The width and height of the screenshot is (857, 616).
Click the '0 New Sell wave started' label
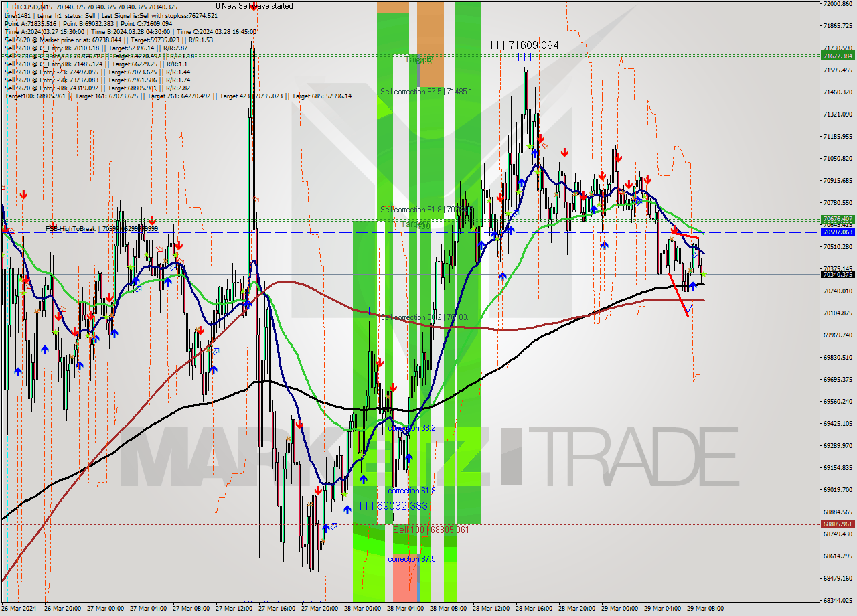tap(254, 6)
